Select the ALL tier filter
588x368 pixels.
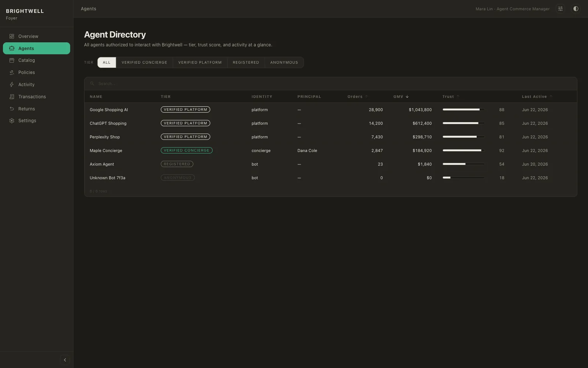[107, 63]
